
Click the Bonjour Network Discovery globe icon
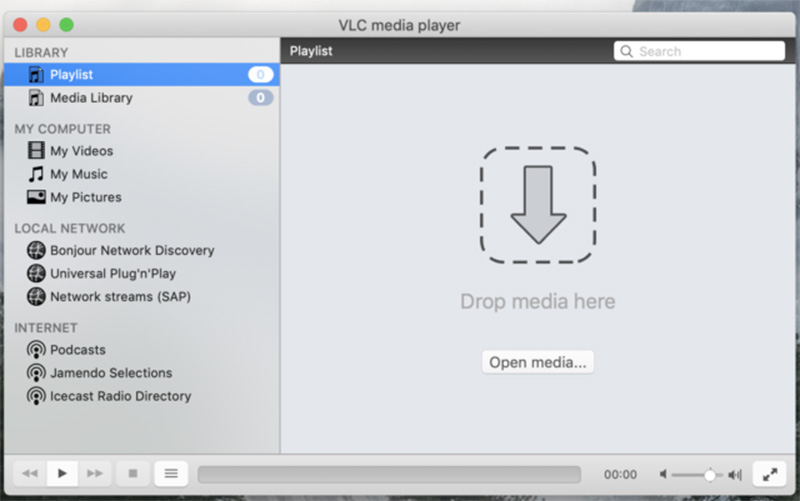(x=36, y=250)
